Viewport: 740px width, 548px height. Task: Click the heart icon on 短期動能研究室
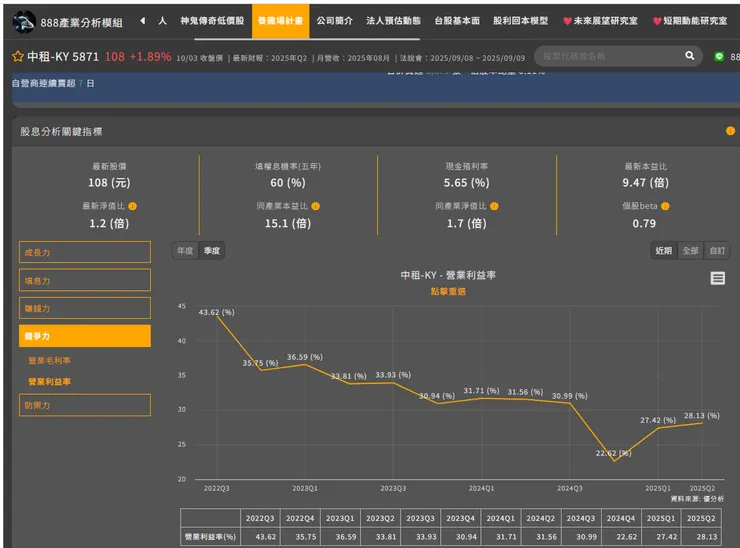coord(656,21)
